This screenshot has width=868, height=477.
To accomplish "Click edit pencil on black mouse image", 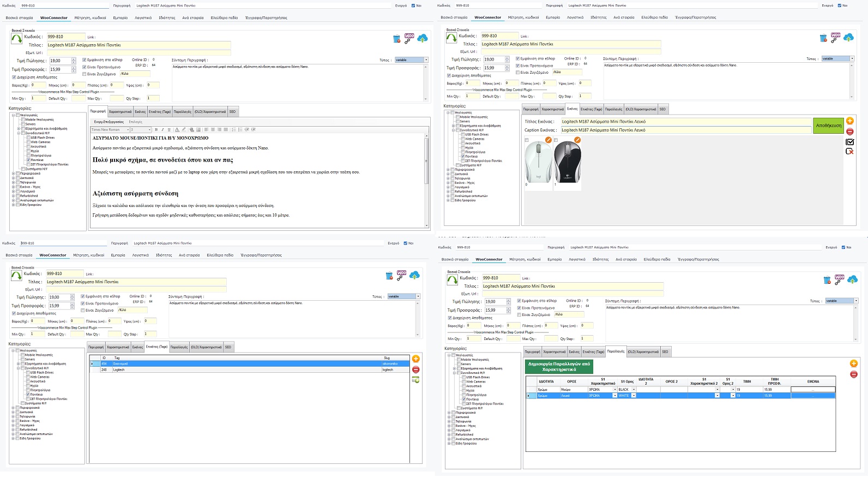I will [x=577, y=140].
